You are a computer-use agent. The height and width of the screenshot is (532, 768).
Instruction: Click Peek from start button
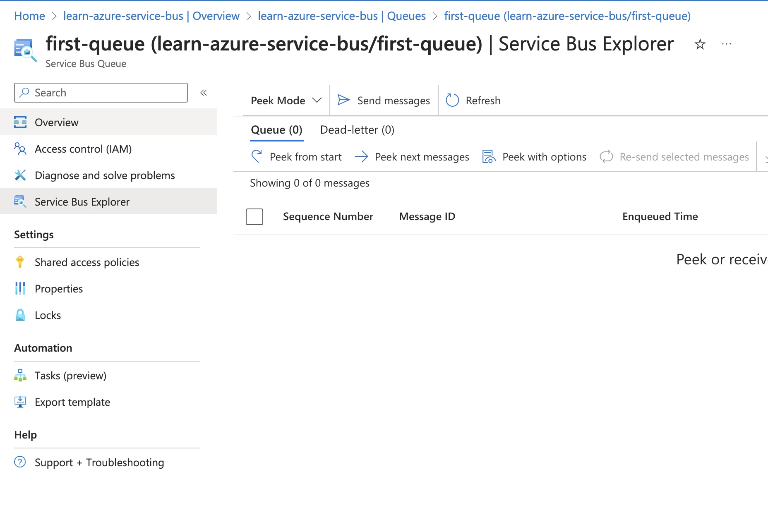point(296,157)
